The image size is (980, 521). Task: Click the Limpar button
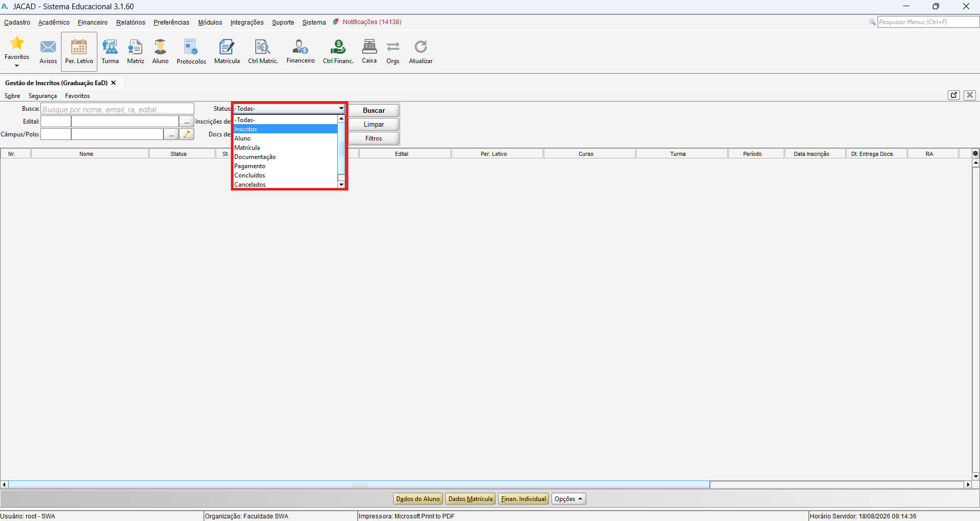374,125
